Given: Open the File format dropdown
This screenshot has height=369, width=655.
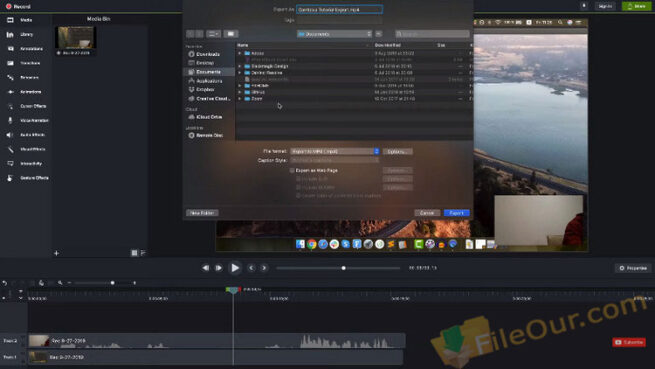Looking at the screenshot, I should (335, 151).
